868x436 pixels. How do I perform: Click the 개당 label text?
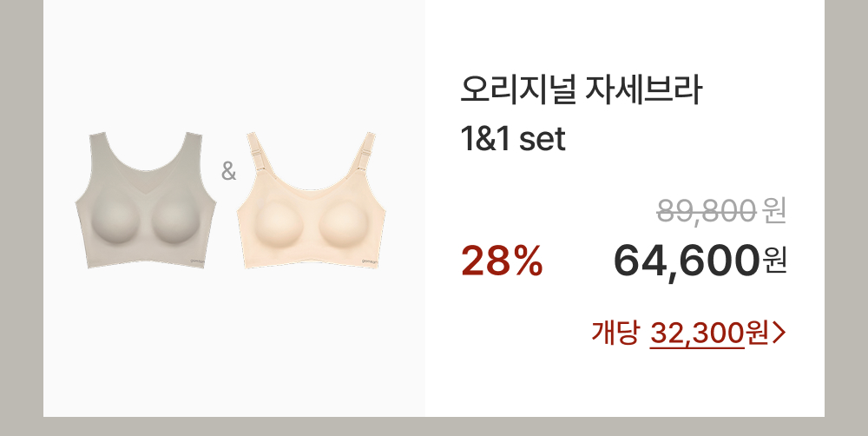615,333
